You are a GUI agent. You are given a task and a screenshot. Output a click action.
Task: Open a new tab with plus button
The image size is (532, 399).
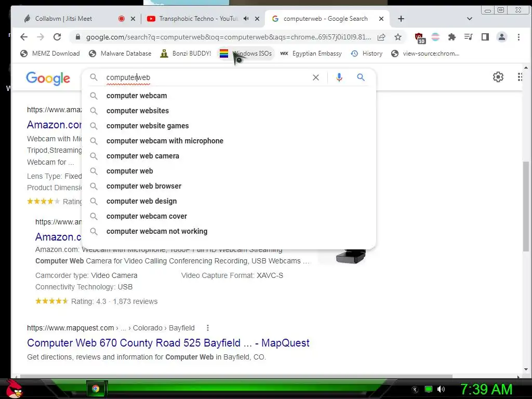[x=401, y=19]
